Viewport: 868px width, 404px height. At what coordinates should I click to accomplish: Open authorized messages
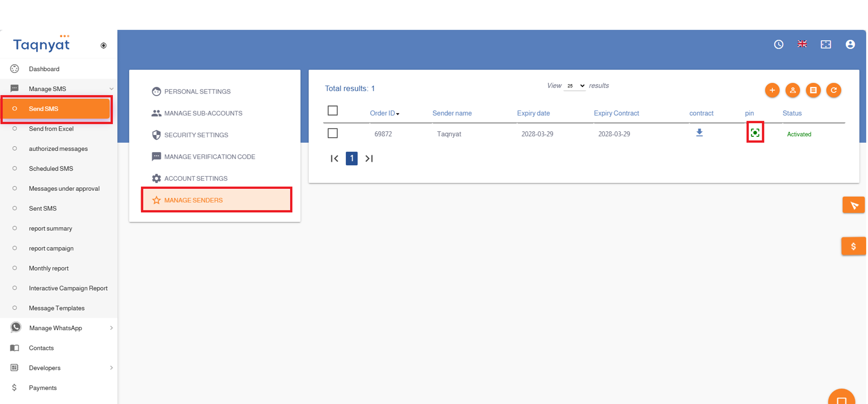59,148
